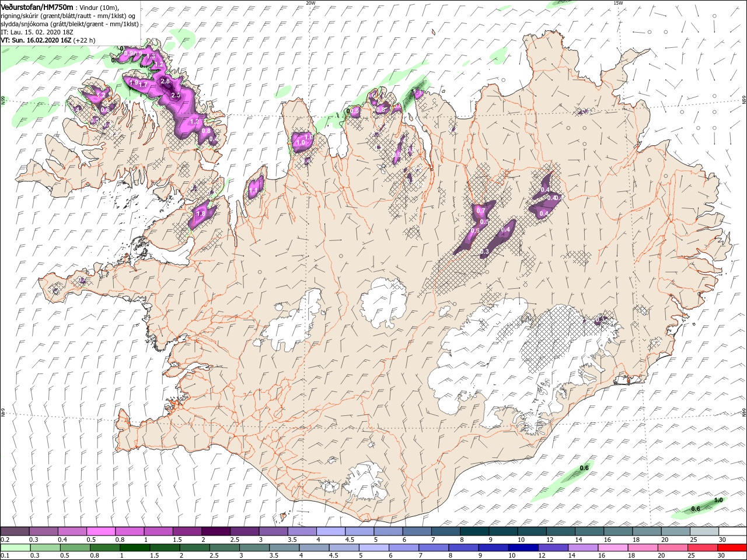Pick the dark green swatch labelled 1 in the bottom scale
Screen dimensions: 747x560
134,548
